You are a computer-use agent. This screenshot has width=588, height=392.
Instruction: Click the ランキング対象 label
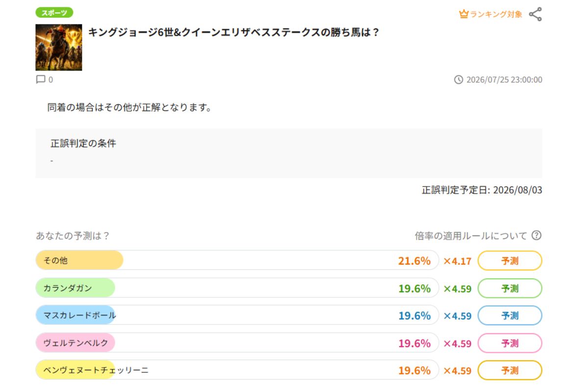[x=496, y=14]
